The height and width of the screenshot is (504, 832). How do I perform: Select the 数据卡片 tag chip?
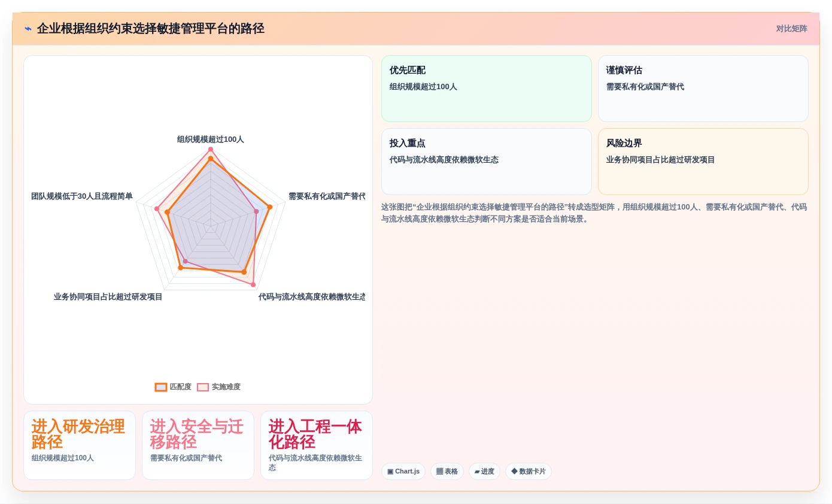coord(529,472)
